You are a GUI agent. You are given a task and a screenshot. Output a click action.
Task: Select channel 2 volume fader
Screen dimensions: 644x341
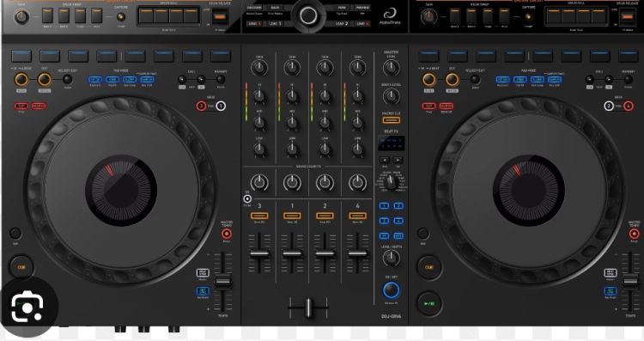click(x=325, y=253)
